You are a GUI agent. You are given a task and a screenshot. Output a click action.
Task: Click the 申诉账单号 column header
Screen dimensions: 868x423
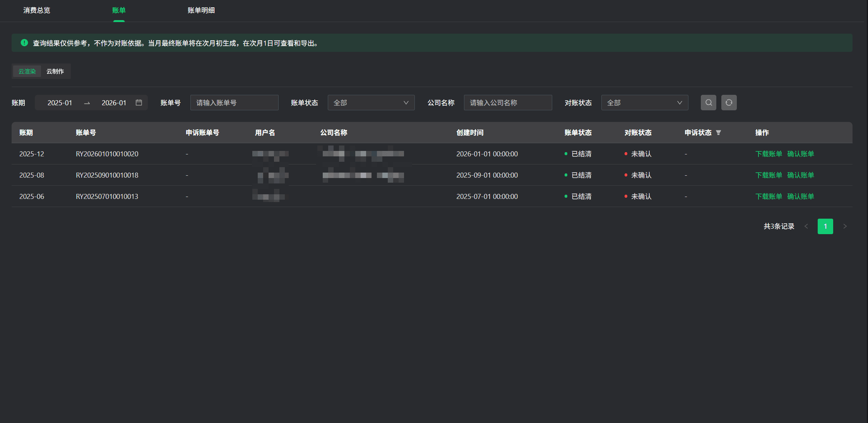pyautogui.click(x=202, y=133)
